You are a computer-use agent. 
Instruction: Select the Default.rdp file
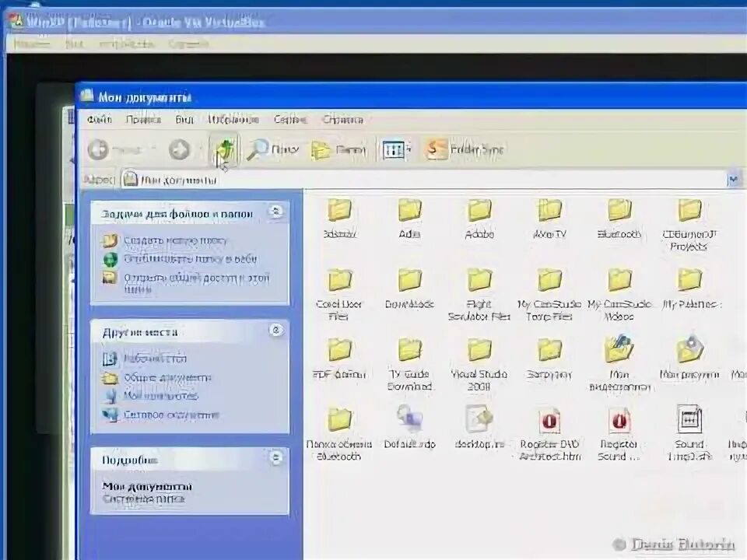pyautogui.click(x=409, y=428)
